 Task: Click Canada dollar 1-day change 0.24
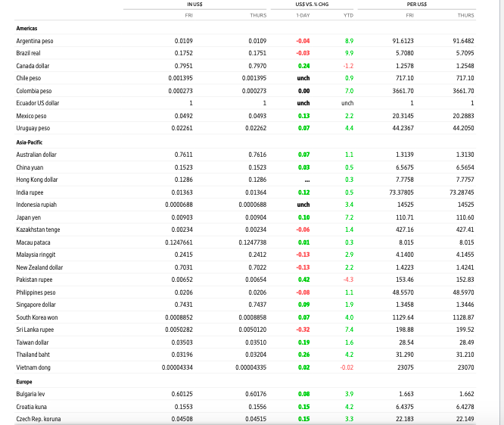click(x=304, y=66)
